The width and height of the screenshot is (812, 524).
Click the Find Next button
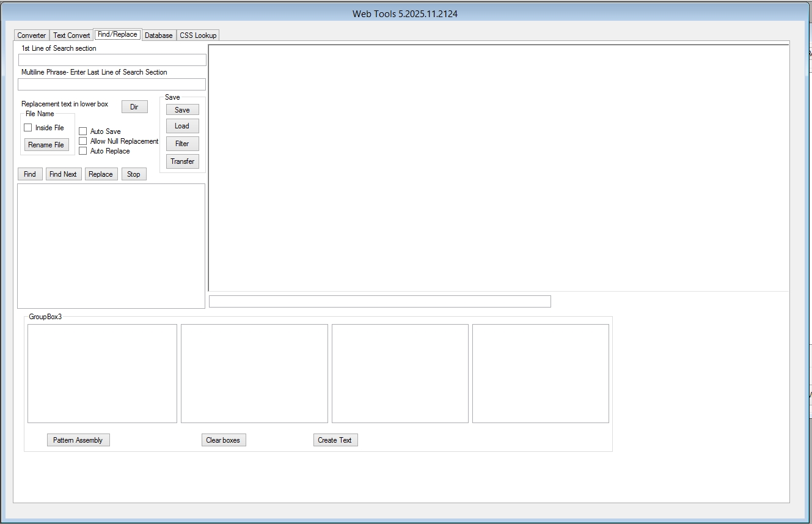click(x=63, y=174)
